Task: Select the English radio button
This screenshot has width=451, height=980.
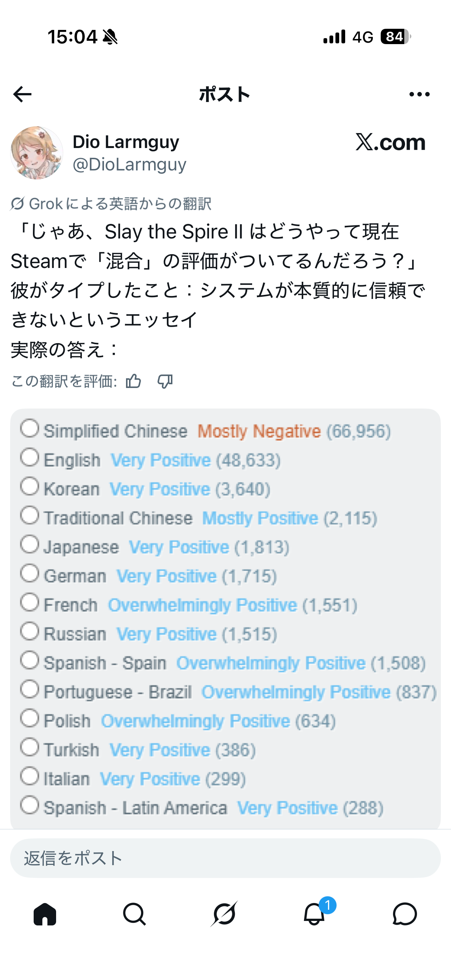Action: tap(30, 457)
